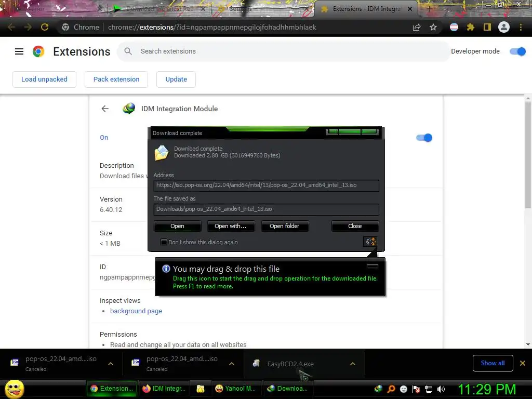Turn off the IDM Integration Module switch
Viewport: 532px width, 399px height.
pos(424,137)
